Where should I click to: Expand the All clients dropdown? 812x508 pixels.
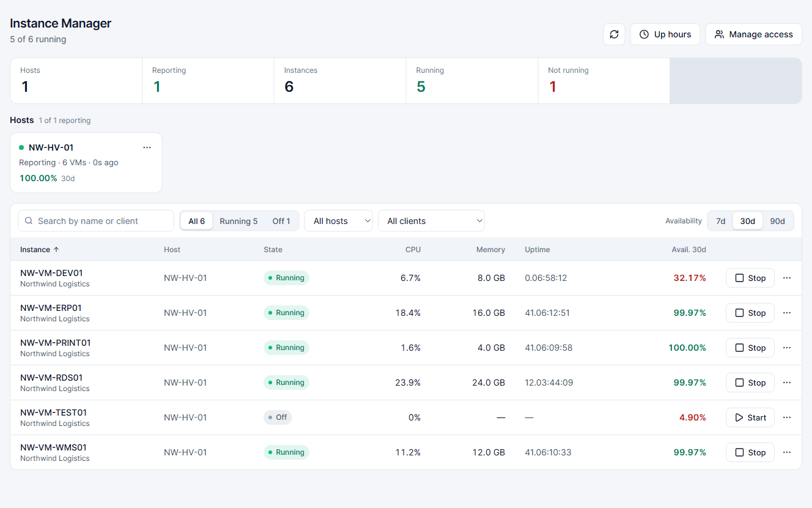tap(432, 221)
